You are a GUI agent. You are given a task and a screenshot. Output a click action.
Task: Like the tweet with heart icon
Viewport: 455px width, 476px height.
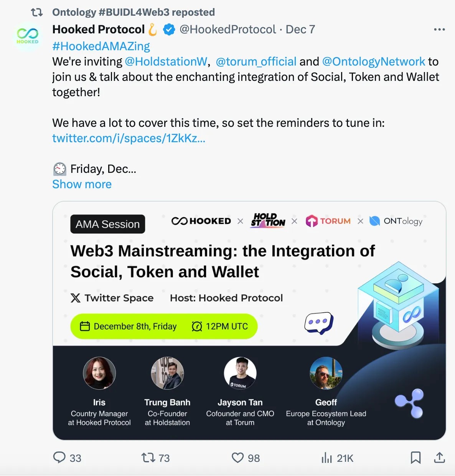(238, 458)
